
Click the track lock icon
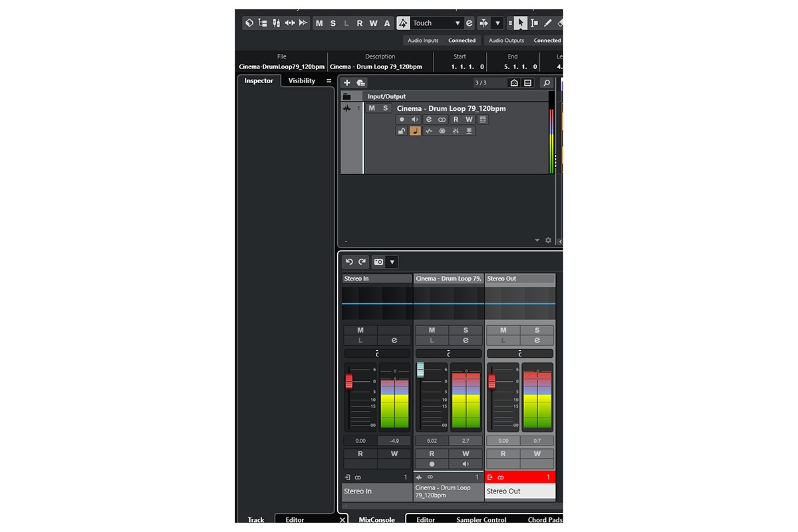point(402,131)
